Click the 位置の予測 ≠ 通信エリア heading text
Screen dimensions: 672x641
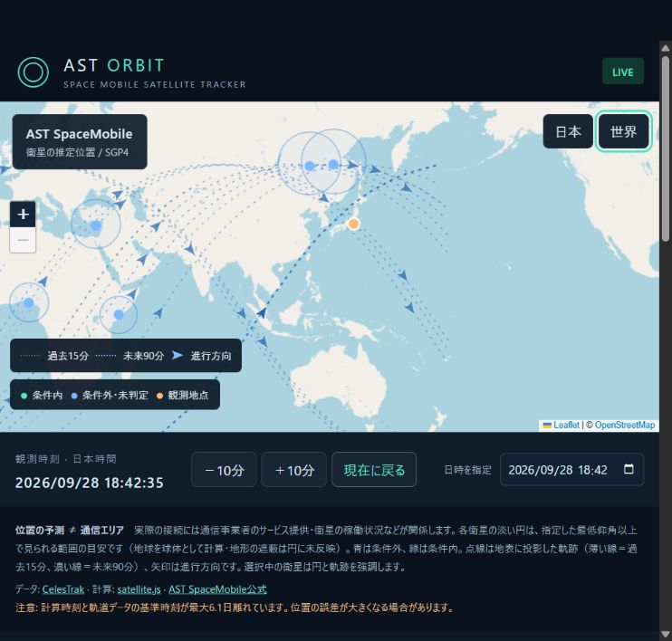click(x=70, y=531)
